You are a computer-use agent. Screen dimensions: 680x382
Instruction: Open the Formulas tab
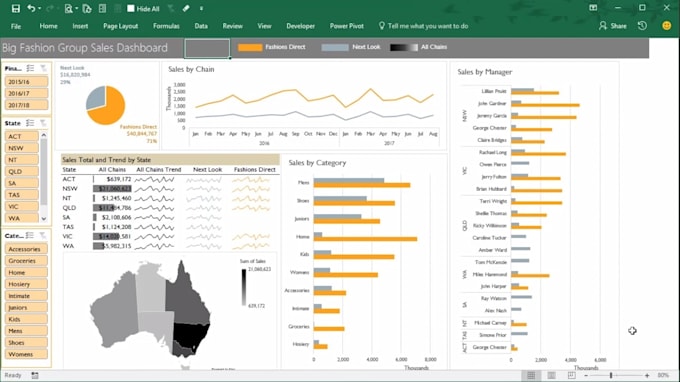pyautogui.click(x=166, y=26)
